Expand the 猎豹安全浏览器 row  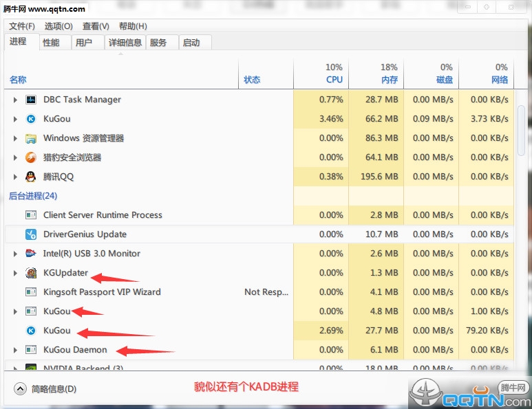pos(15,157)
